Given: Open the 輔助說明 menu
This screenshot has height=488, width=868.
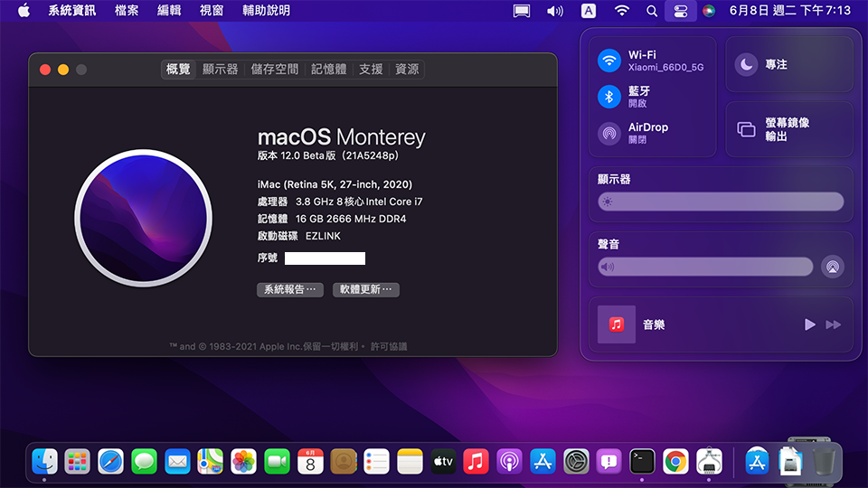Looking at the screenshot, I should 266,11.
